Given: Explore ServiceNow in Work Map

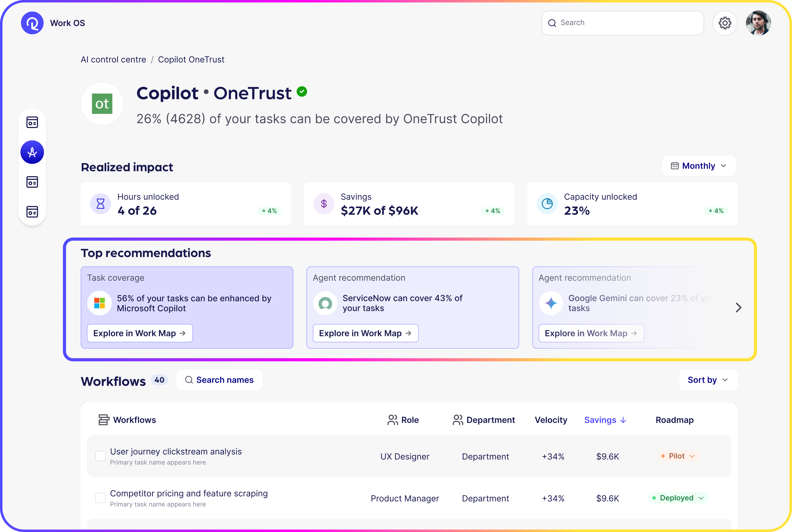Looking at the screenshot, I should click(x=366, y=333).
